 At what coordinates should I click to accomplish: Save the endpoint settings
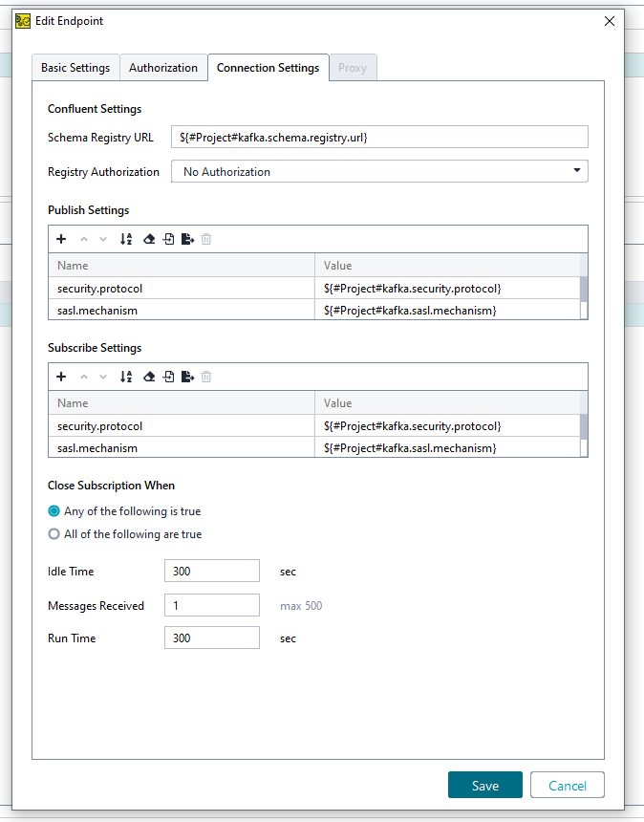click(484, 786)
